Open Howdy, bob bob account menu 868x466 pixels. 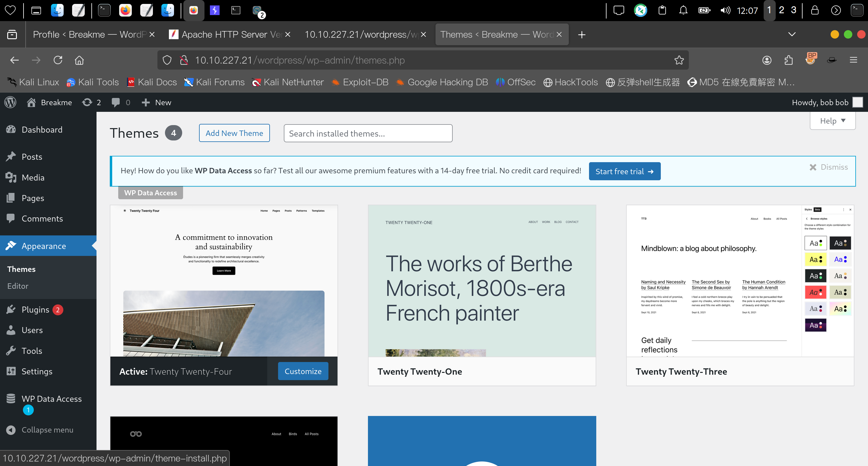[x=827, y=102]
